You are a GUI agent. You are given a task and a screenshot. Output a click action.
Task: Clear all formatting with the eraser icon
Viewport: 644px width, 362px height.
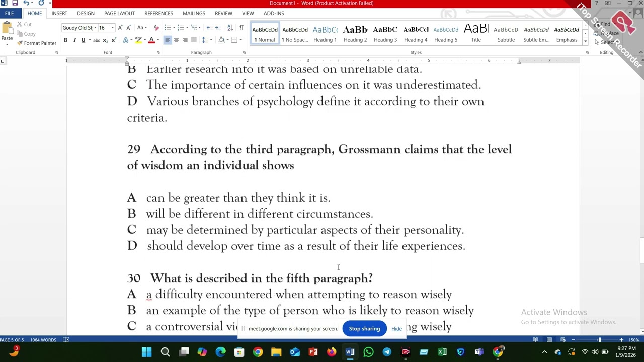point(156,28)
